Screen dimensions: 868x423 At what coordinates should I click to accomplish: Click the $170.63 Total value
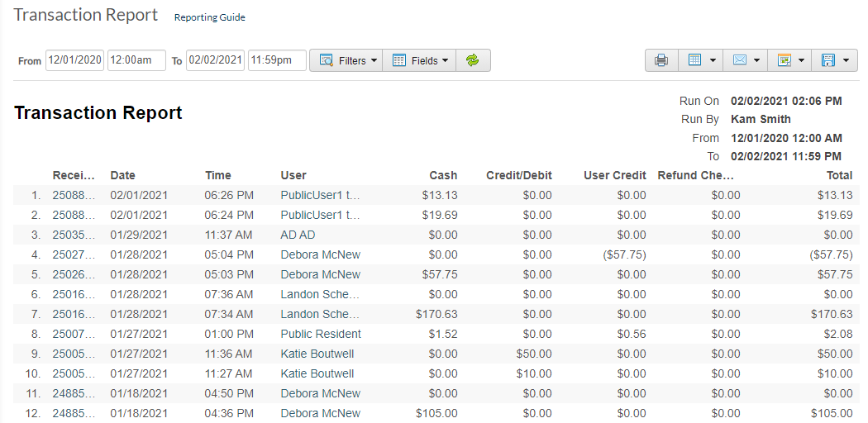(832, 315)
